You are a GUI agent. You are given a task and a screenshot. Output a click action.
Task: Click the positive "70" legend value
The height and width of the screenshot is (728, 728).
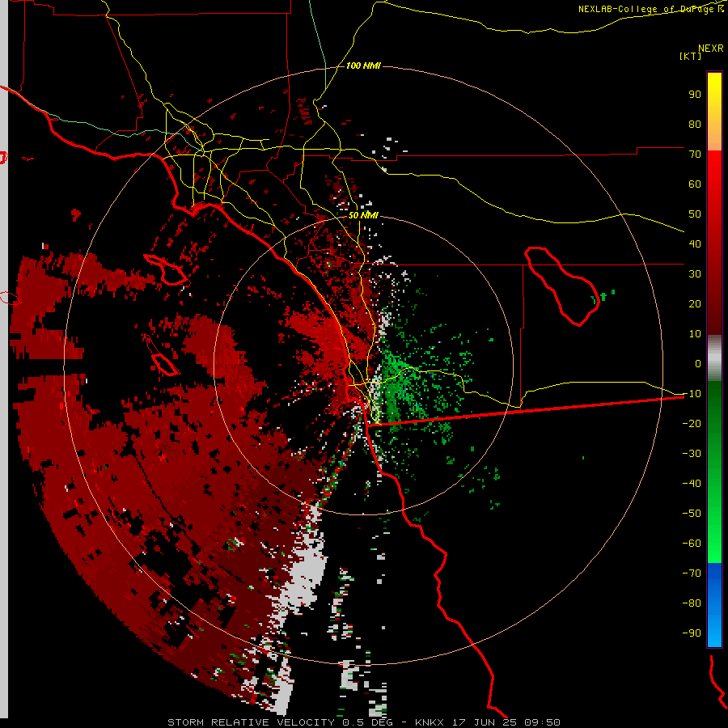coord(695,154)
